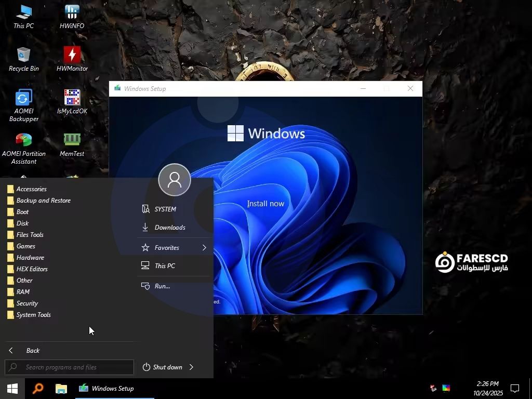This screenshot has width=532, height=399.
Task: Click Install now in Windows Setup
Action: [265, 204]
